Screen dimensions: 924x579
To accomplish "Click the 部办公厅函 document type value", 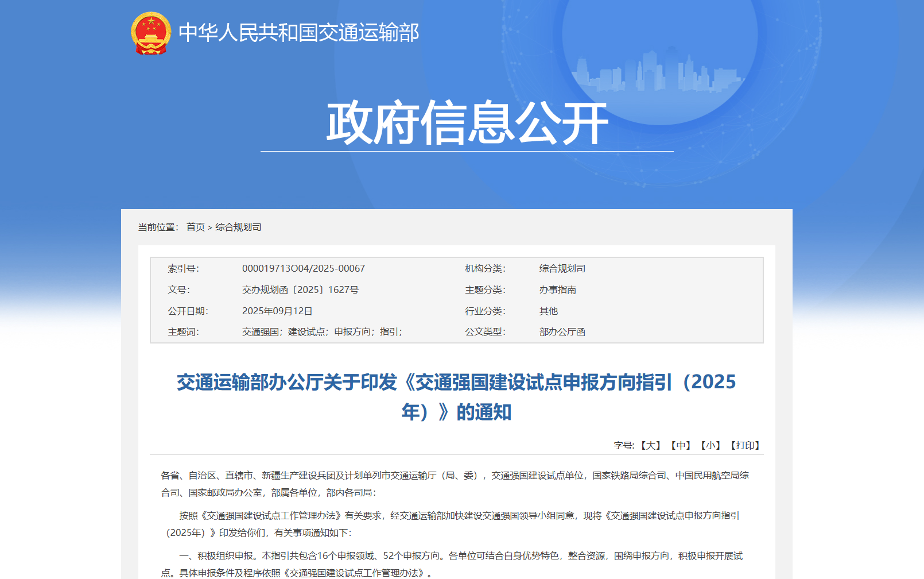I will click(x=562, y=332).
